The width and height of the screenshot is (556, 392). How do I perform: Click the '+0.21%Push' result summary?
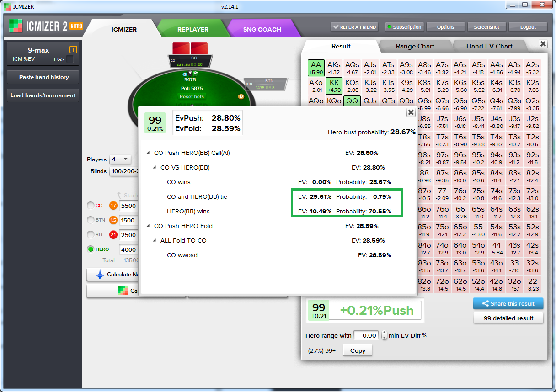[x=377, y=311]
